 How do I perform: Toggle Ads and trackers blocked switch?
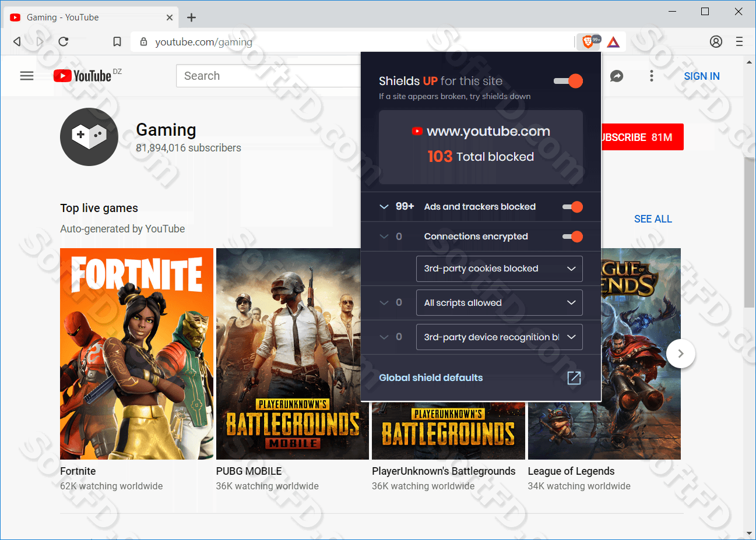coord(572,207)
